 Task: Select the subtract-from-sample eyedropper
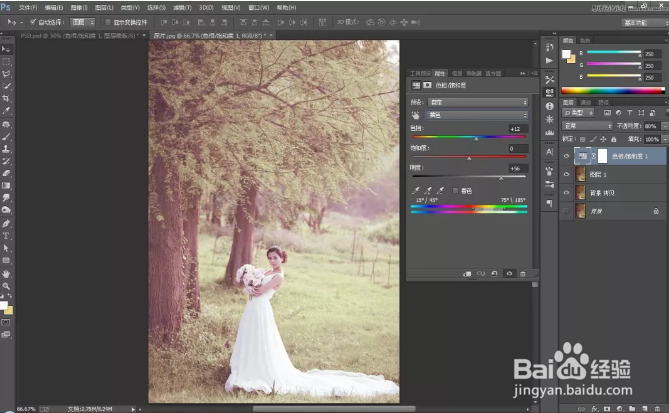click(x=440, y=190)
